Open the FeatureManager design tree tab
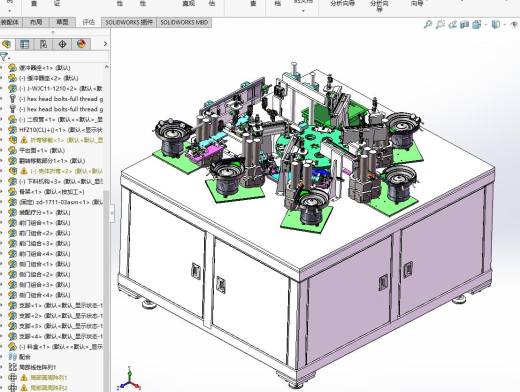 (6, 44)
